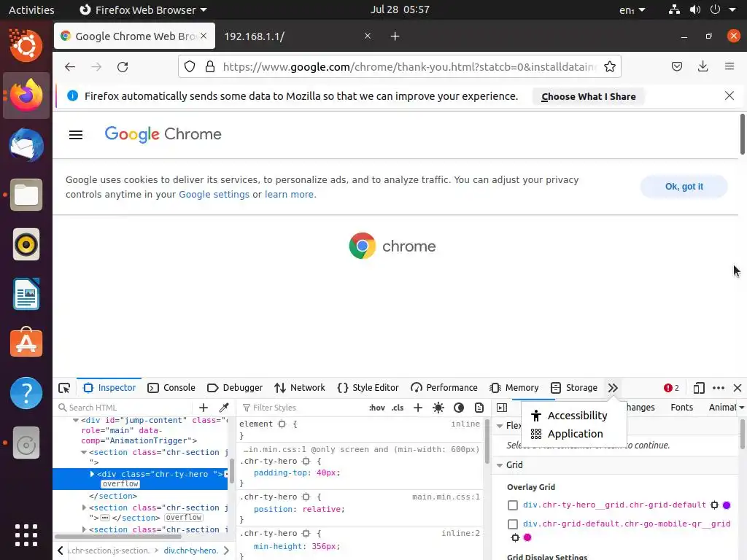
Task: Open the Performance tab
Action: coord(444,388)
